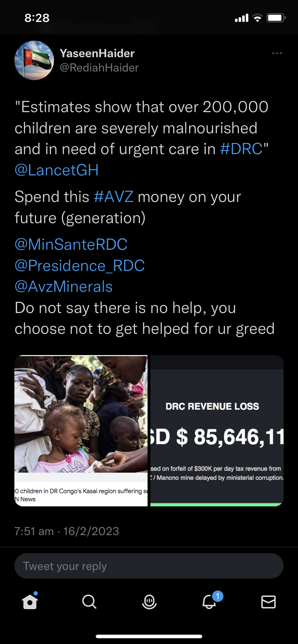Open the #DRC hashtag link

(x=241, y=149)
